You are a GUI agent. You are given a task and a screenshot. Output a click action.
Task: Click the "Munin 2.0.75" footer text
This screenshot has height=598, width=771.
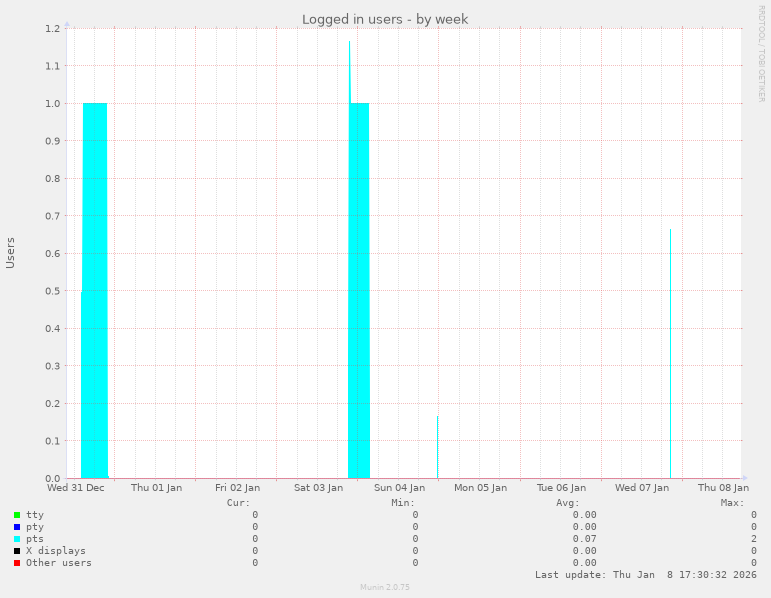pos(385,587)
